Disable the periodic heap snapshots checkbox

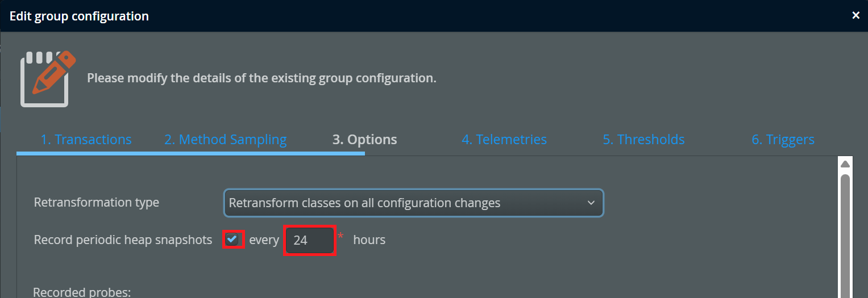point(232,240)
